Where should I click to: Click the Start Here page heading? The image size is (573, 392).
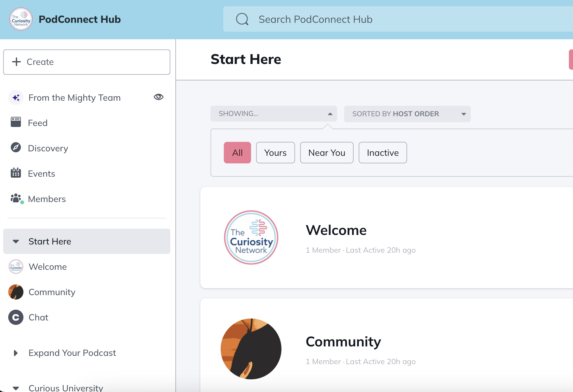click(246, 59)
